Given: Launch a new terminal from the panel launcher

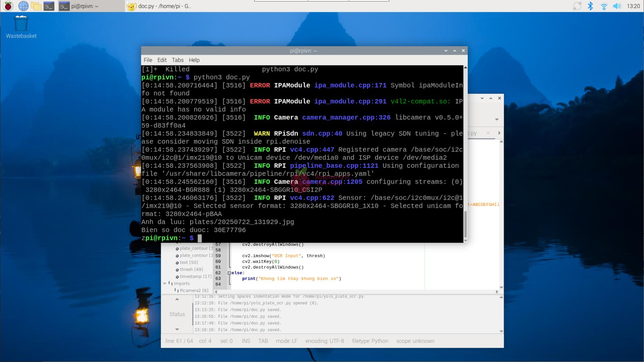Looking at the screenshot, I should (49, 6).
